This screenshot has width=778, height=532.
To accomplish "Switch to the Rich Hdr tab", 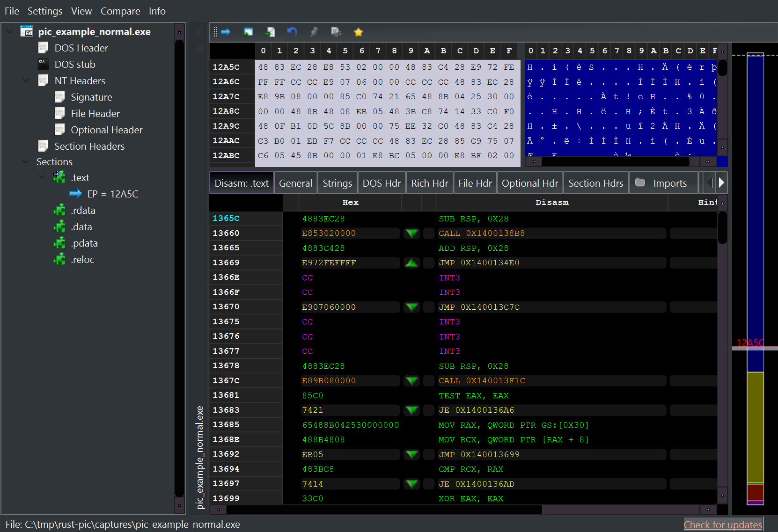I will pos(429,183).
